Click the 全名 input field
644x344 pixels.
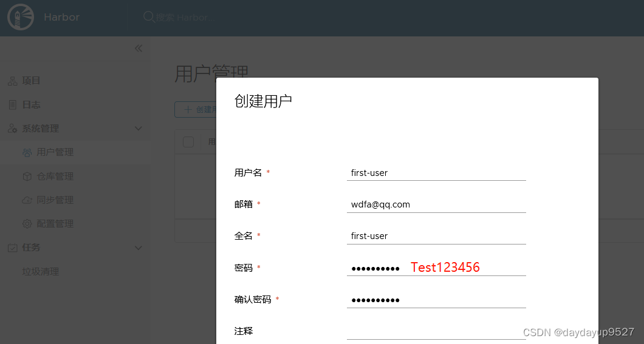point(436,236)
